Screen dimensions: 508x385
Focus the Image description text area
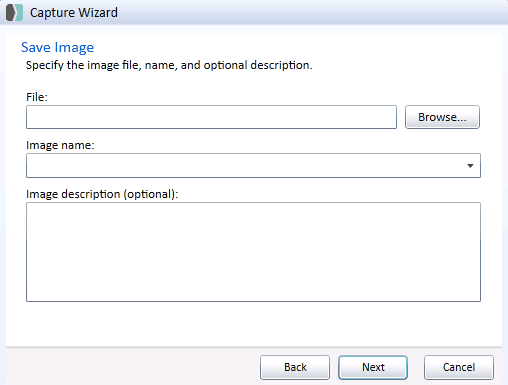click(253, 252)
